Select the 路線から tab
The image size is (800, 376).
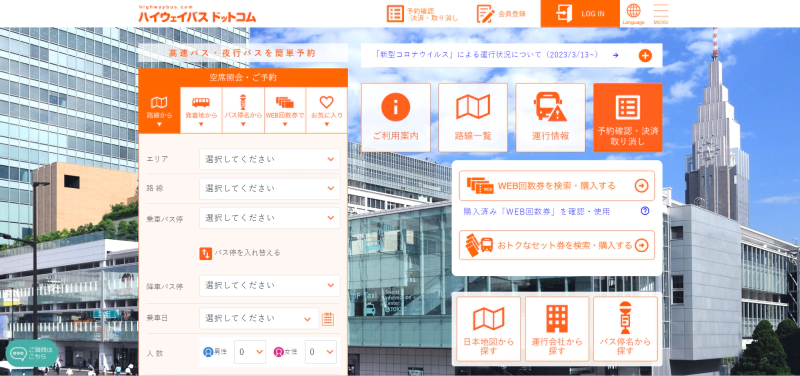coord(159,110)
